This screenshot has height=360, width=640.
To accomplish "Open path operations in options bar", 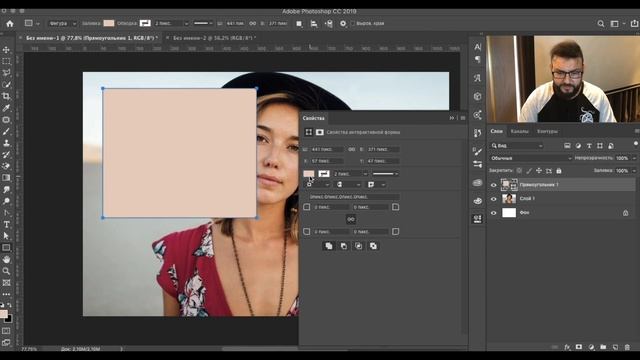I will click(299, 24).
